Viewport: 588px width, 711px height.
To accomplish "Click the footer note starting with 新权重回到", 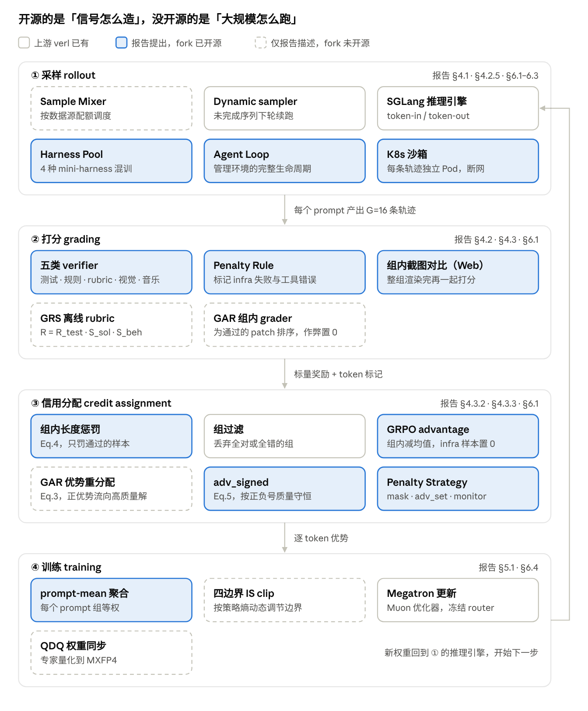I will click(x=461, y=653).
